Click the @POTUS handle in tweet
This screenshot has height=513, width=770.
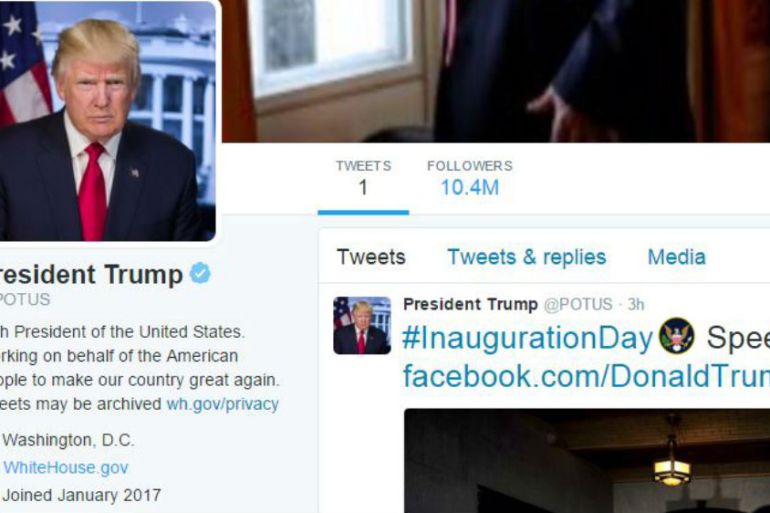(578, 304)
